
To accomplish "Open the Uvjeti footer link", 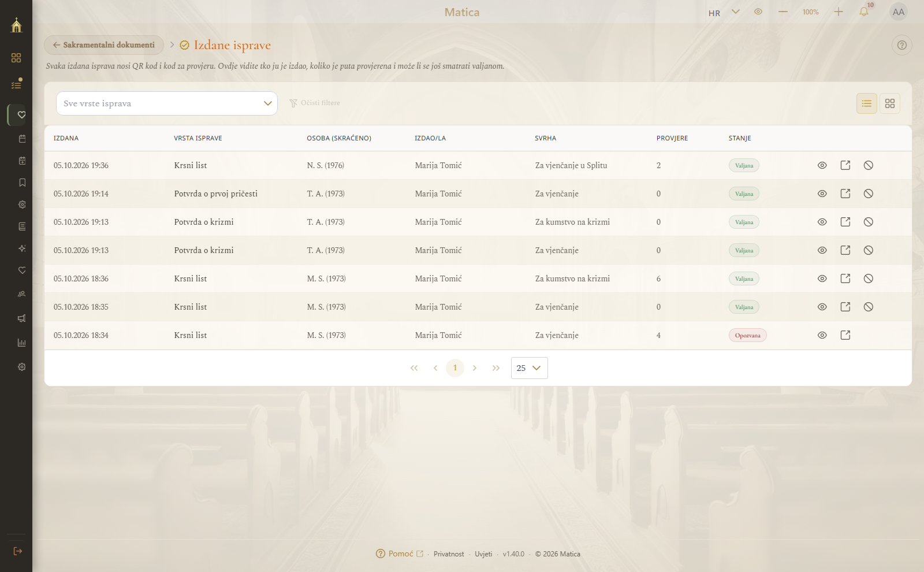I will point(483,554).
